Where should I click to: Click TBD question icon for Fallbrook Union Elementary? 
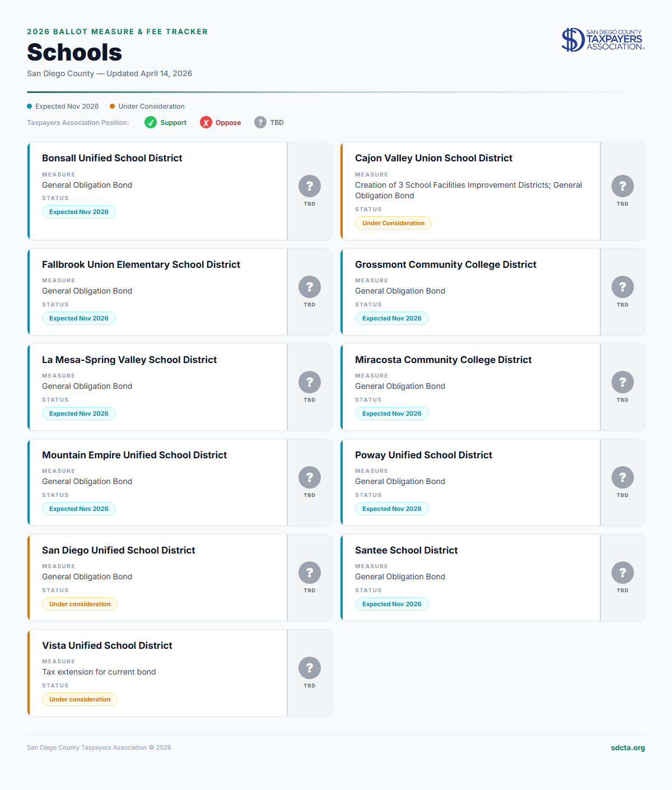(x=310, y=287)
